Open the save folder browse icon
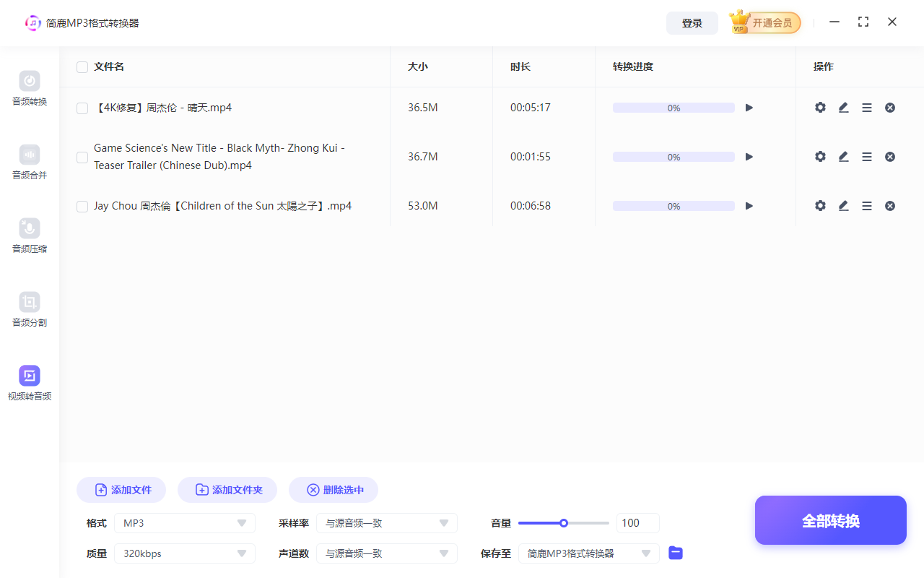 (x=675, y=553)
